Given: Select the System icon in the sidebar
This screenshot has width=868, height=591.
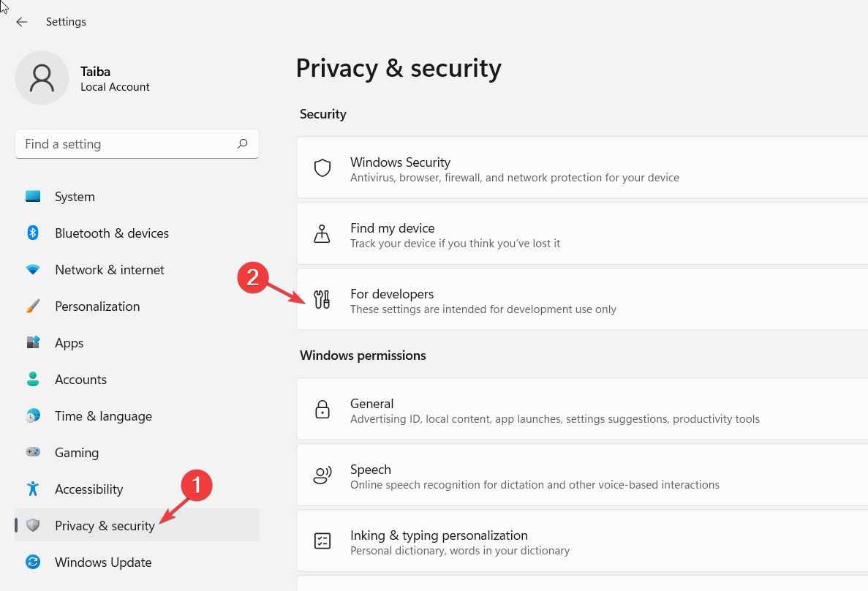Looking at the screenshot, I should 33,196.
